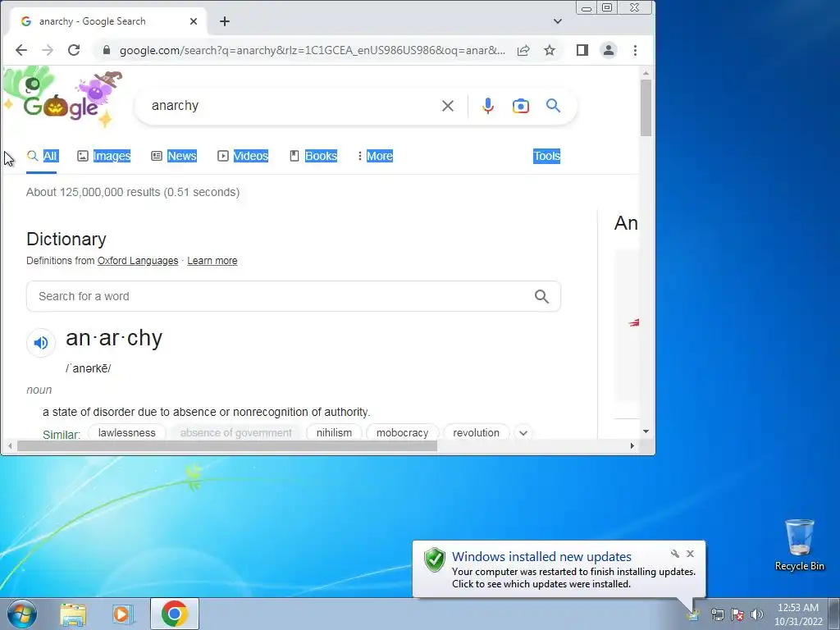The height and width of the screenshot is (630, 840).
Task: Open the Halloween Google doodle
Action: (63, 97)
